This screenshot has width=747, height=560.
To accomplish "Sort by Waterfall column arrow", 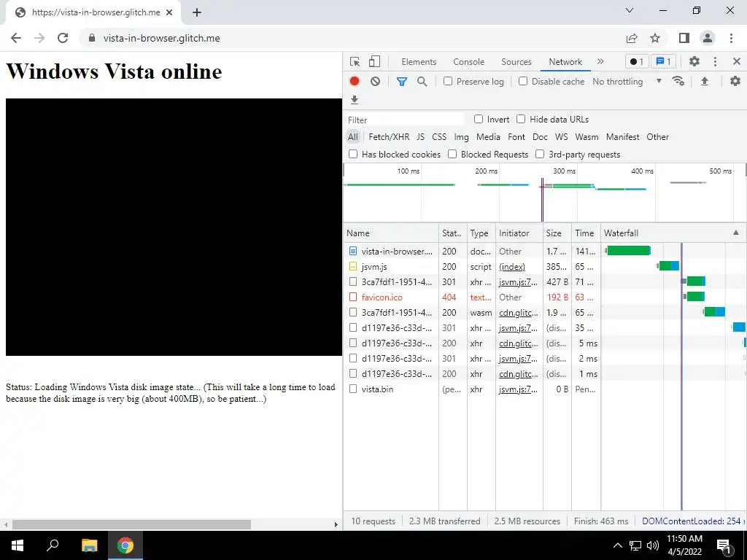I will [736, 233].
